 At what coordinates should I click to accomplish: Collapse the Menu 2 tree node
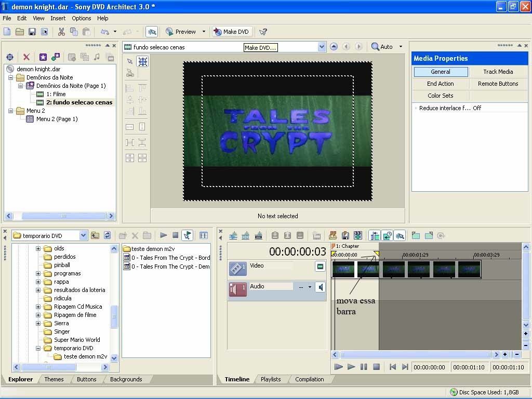click(x=11, y=111)
